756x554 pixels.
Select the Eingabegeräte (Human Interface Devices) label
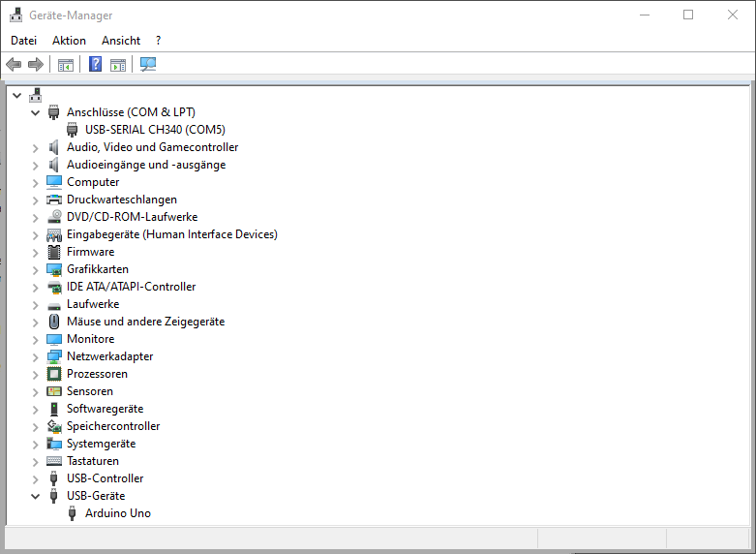click(172, 234)
